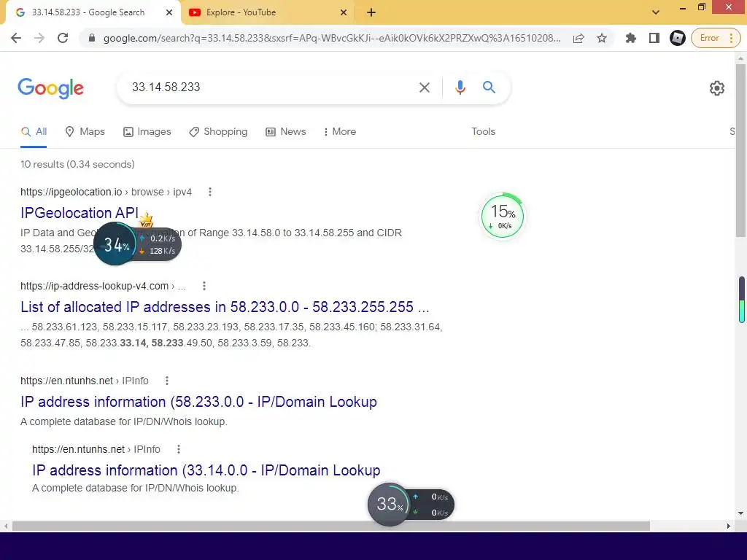Open the IPGeolocation API result

point(80,213)
